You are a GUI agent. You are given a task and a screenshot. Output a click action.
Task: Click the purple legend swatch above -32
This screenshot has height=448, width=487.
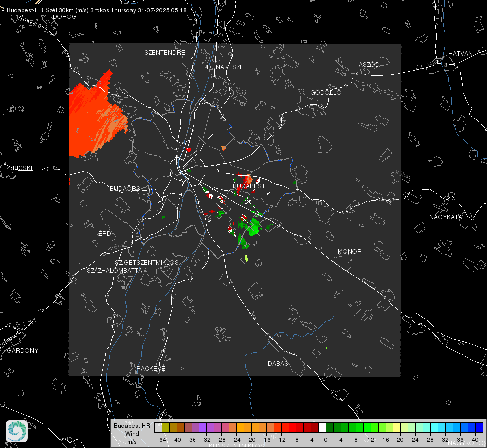203,428
